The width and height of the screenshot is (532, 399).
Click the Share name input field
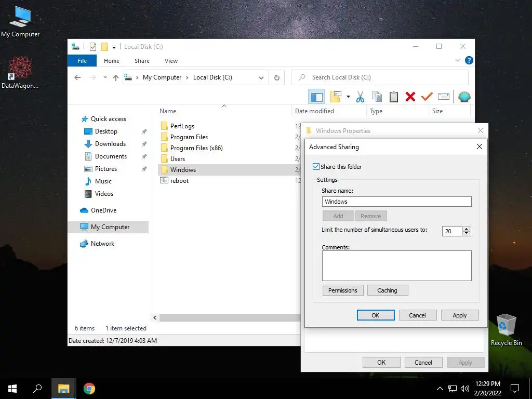point(396,202)
